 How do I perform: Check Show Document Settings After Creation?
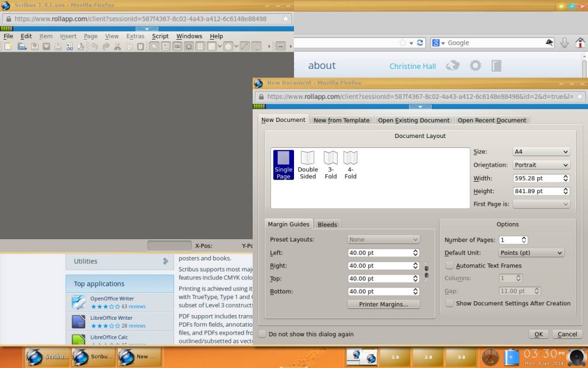click(449, 303)
